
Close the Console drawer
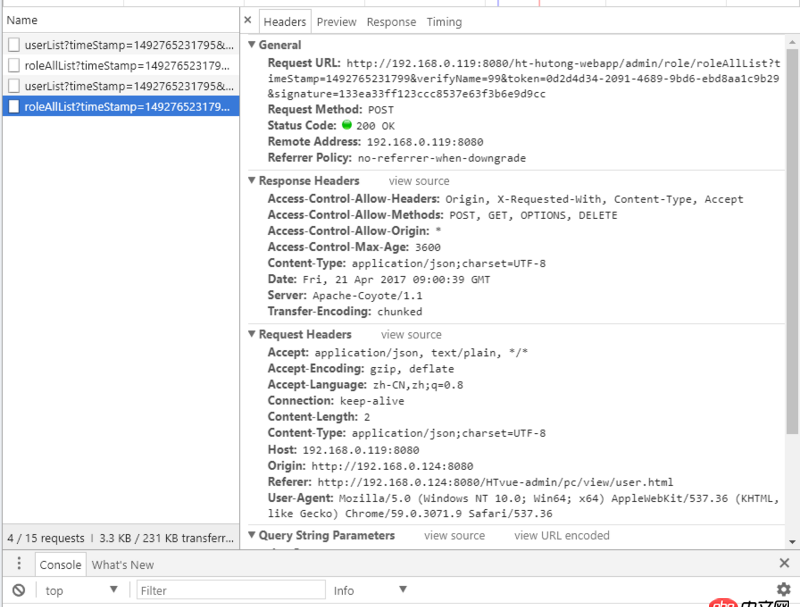784,563
